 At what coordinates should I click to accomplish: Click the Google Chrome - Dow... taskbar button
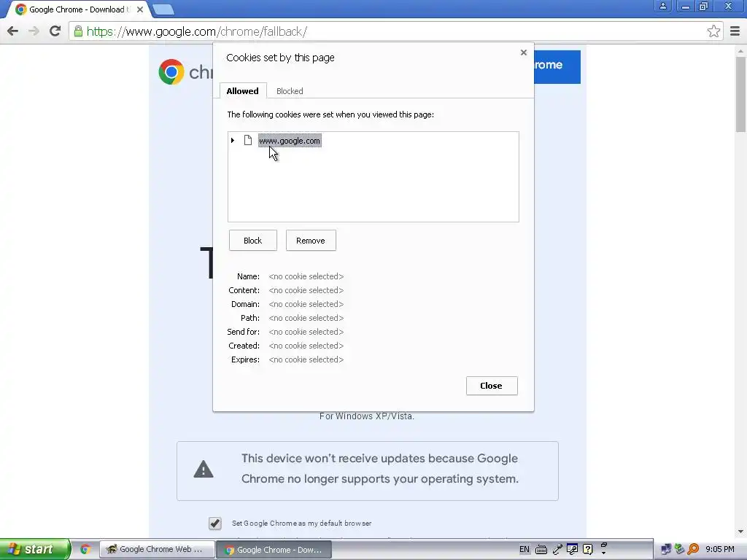click(x=274, y=550)
